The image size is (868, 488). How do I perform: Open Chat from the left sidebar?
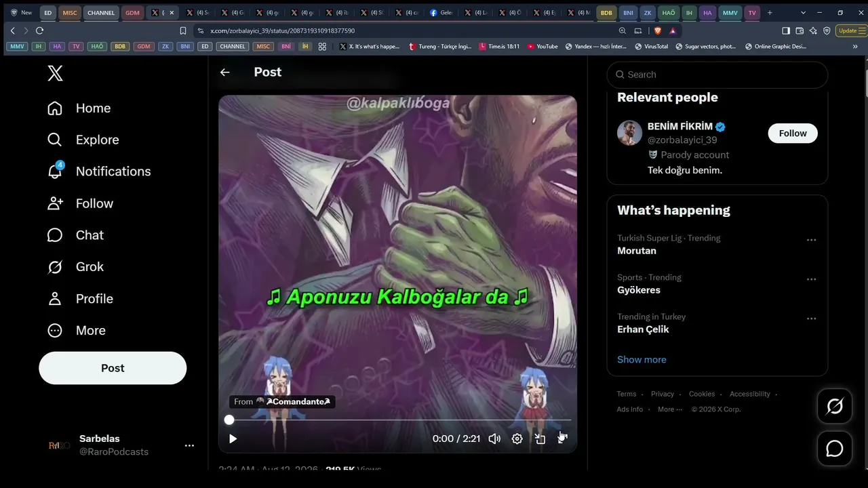point(75,235)
